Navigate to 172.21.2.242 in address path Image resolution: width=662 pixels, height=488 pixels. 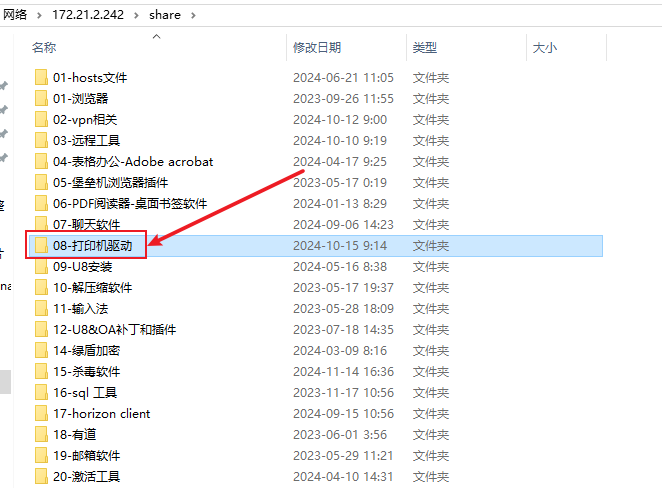pos(90,16)
